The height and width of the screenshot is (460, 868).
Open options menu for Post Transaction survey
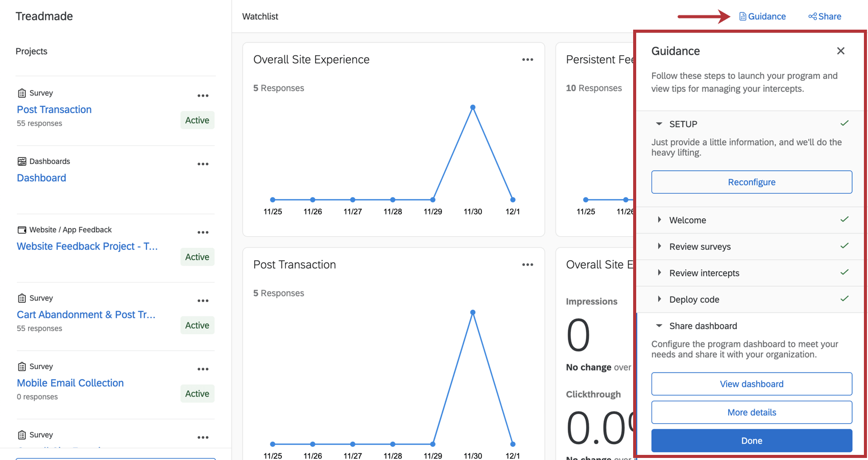click(x=203, y=96)
